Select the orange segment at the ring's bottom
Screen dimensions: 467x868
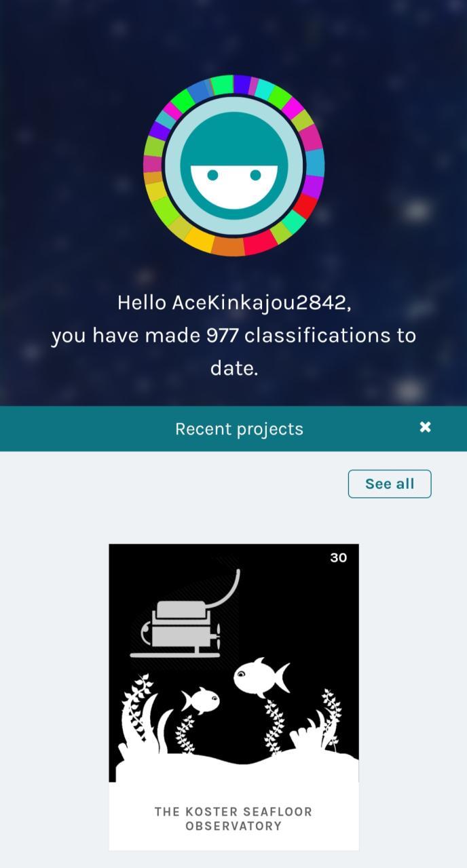click(x=229, y=245)
